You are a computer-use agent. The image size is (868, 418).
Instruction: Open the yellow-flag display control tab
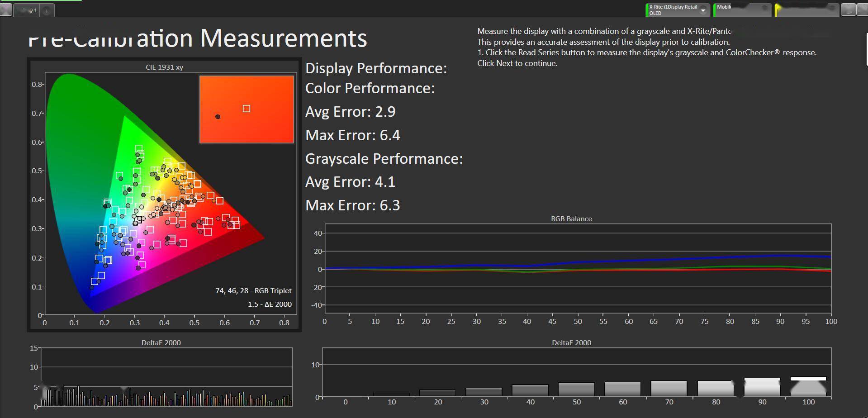[x=807, y=10]
